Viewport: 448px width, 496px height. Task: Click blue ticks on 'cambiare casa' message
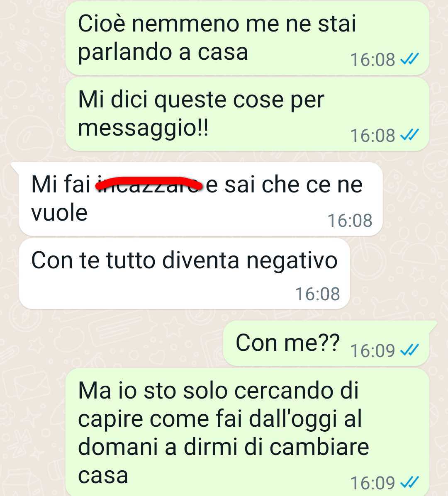pyautogui.click(x=409, y=482)
